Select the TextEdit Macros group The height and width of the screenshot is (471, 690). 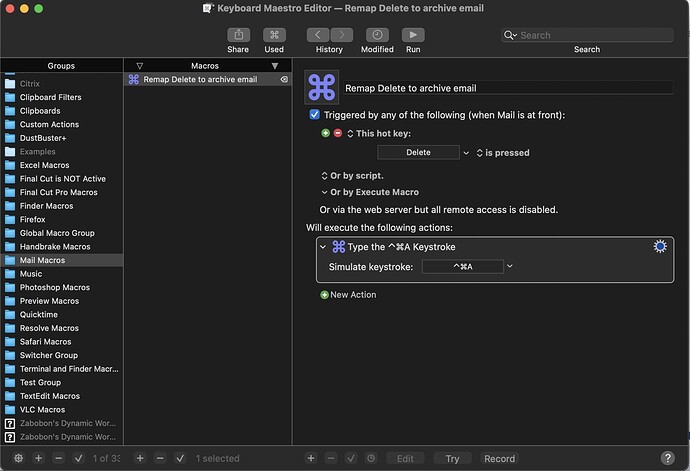pyautogui.click(x=62, y=396)
